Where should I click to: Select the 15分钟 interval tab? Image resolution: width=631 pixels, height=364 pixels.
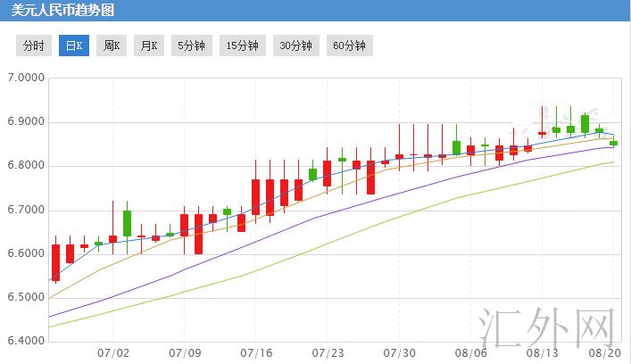click(x=242, y=45)
